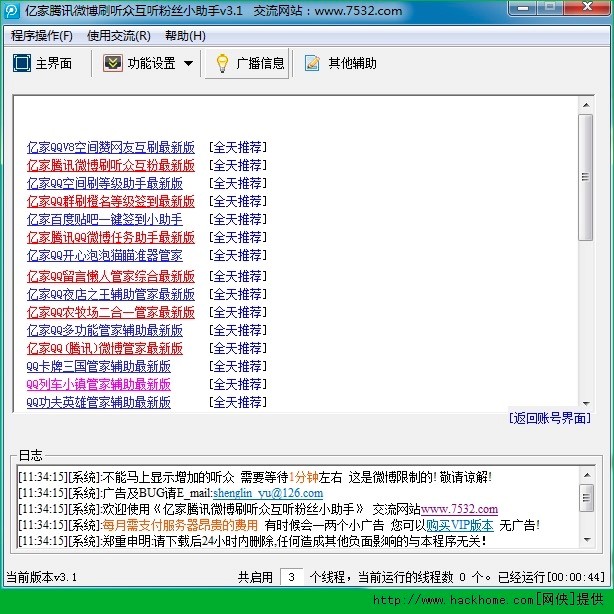Open 其他辅助 toolbar label

(x=352, y=63)
